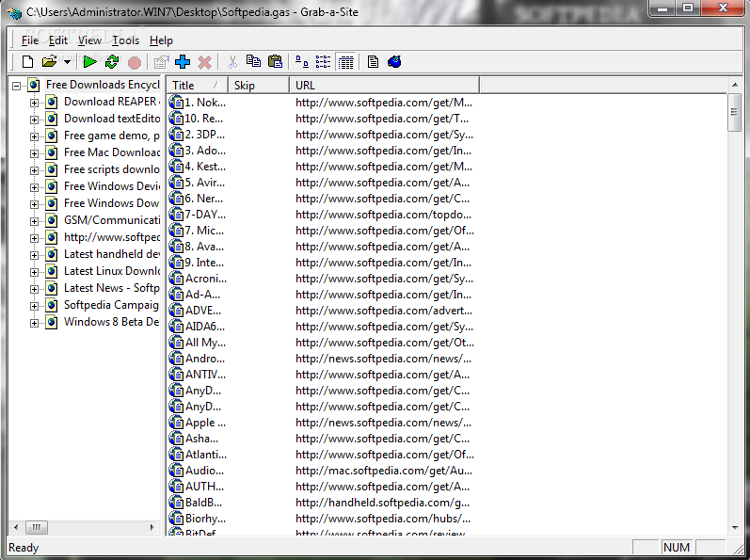
Task: Click the page icon of row Apple ...
Action: [x=177, y=423]
